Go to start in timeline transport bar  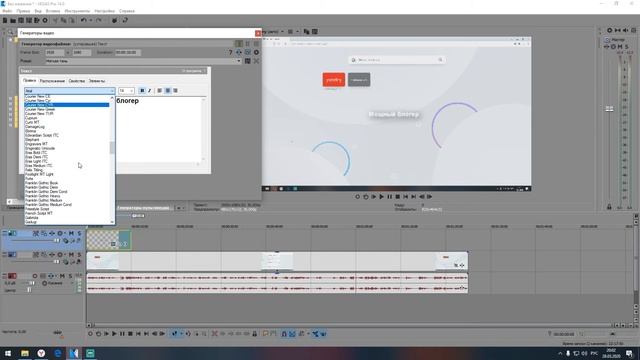tap(138, 334)
